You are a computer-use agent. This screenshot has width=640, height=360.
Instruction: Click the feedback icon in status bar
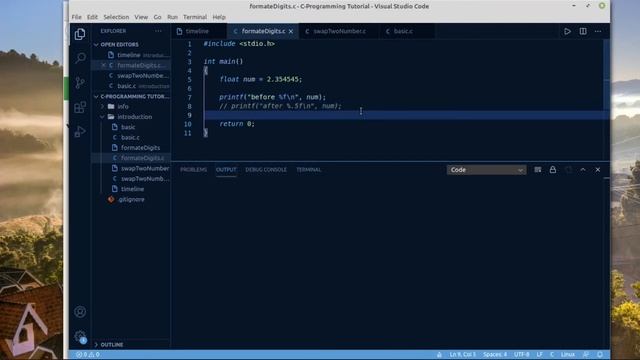point(586,355)
